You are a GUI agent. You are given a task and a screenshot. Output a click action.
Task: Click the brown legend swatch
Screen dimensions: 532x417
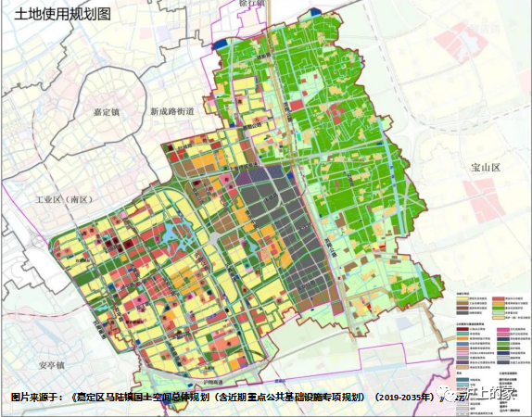pyautogui.click(x=462, y=303)
